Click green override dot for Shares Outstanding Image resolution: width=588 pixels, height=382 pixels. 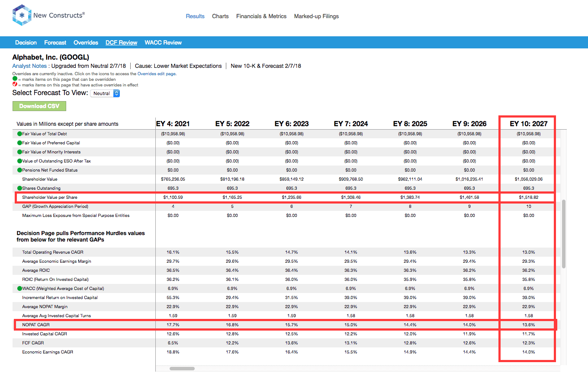click(19, 188)
